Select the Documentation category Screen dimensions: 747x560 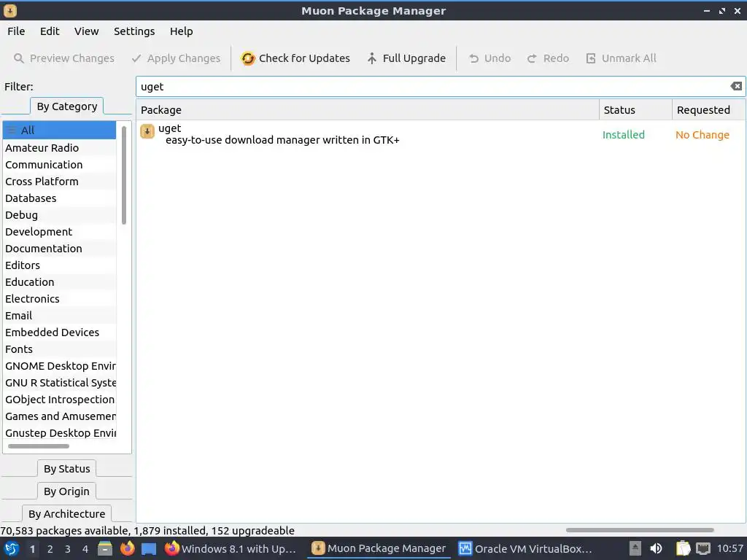click(60, 249)
